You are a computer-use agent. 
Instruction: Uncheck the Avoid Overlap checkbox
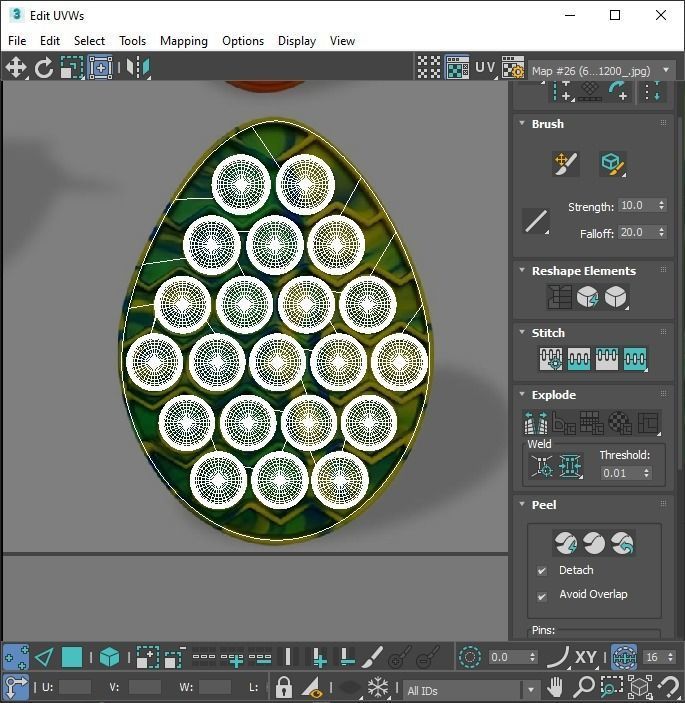[x=542, y=596]
